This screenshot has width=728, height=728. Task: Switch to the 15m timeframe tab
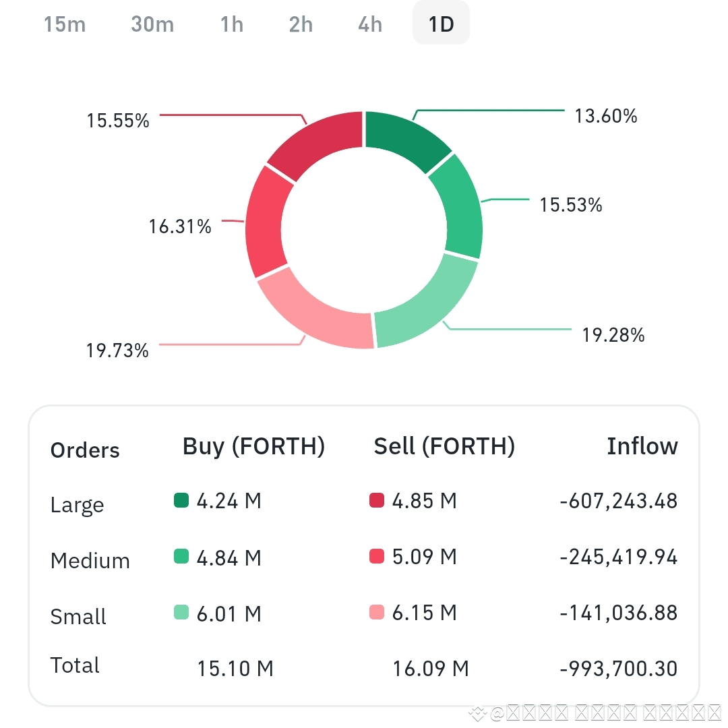(65, 24)
